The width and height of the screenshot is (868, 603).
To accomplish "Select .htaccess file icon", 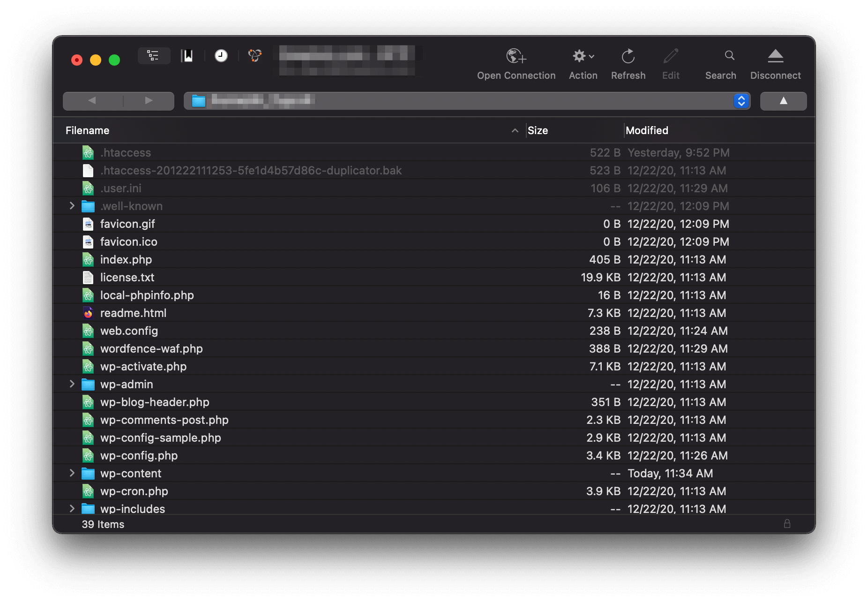I will tap(88, 152).
